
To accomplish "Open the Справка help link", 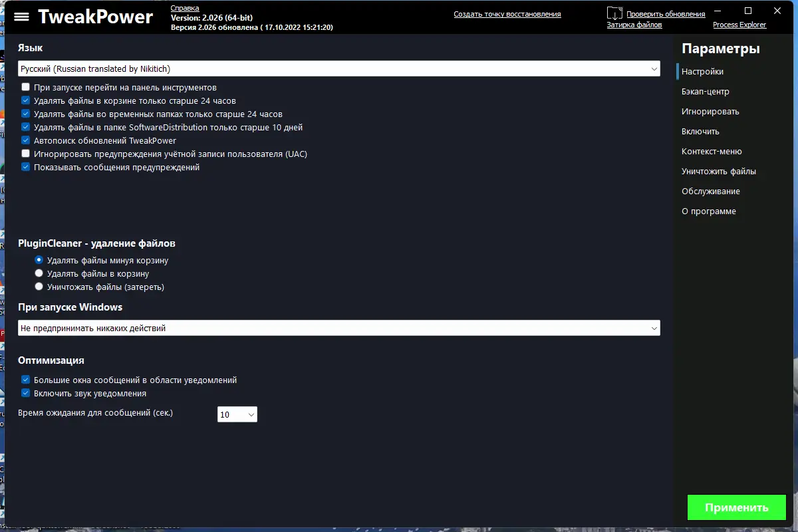I will (185, 8).
